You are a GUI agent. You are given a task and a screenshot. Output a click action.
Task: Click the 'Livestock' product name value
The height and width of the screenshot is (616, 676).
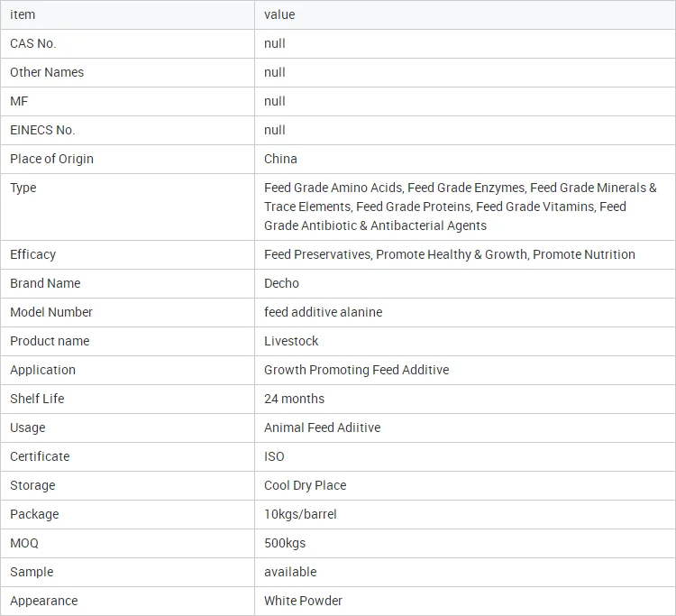coord(291,341)
